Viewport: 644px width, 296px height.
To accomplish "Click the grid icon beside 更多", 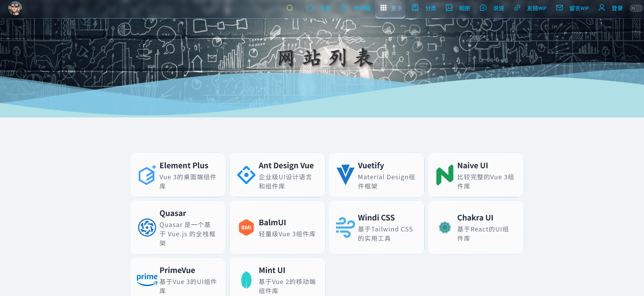I will pos(383,8).
